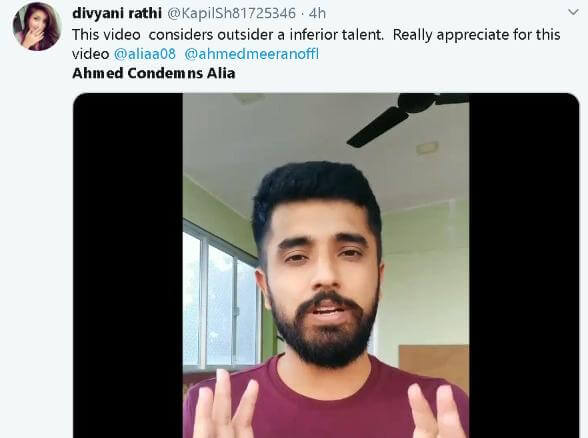
Task: Click the display name divyani rathi
Action: (x=117, y=13)
